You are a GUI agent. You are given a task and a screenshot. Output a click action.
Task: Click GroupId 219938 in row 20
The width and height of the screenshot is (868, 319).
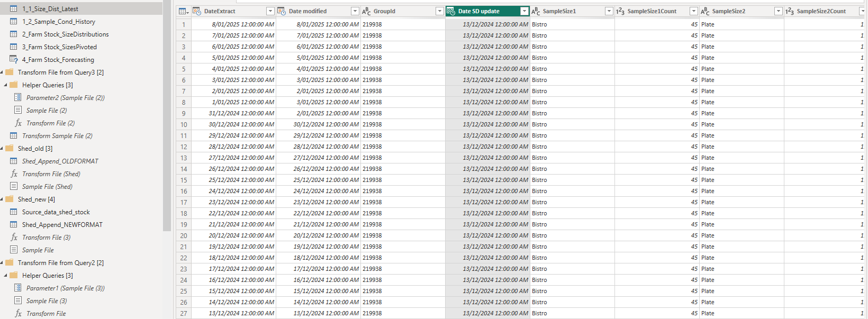[x=403, y=235]
